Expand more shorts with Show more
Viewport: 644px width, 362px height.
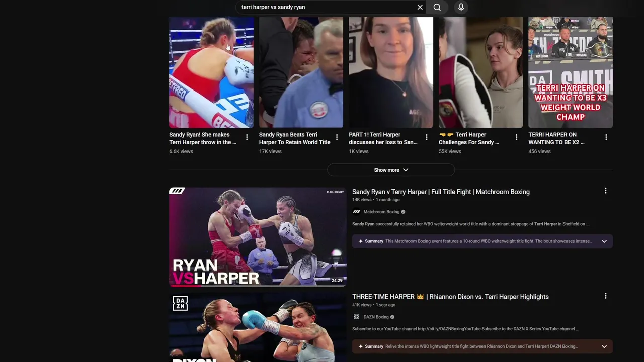tap(391, 170)
